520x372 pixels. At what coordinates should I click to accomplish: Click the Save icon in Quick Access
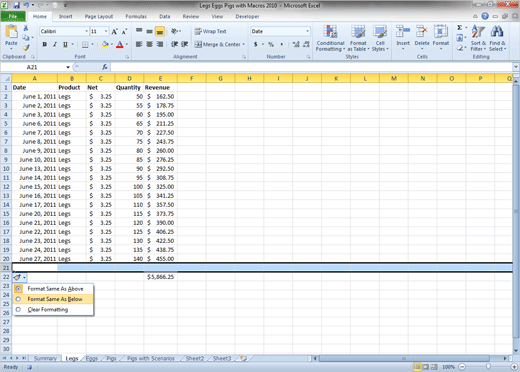16,5
